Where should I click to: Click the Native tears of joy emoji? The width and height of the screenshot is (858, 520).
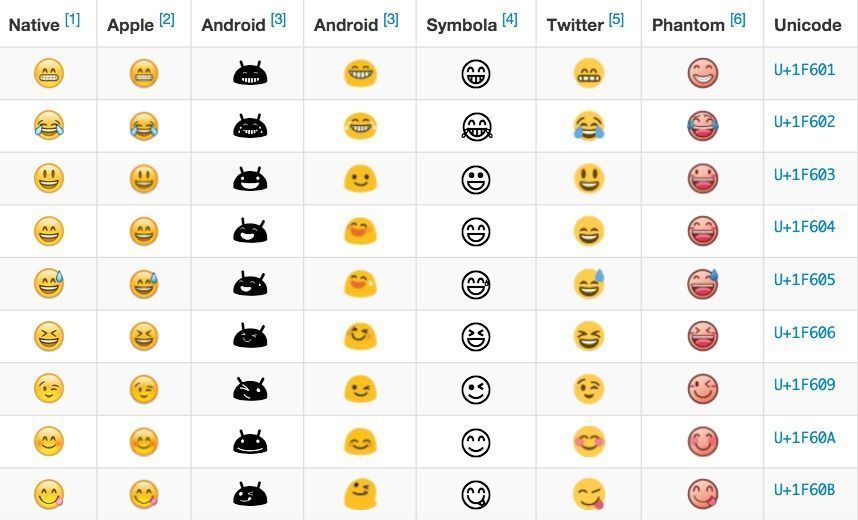[49, 126]
